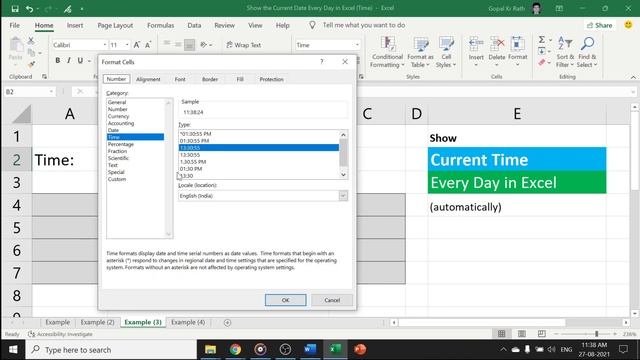Choose 01:30 PM time type

tap(191, 169)
